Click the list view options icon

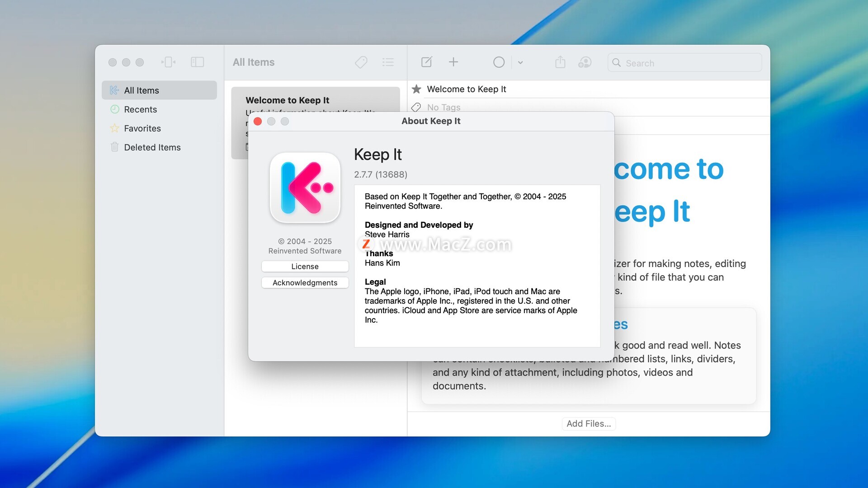(x=388, y=62)
